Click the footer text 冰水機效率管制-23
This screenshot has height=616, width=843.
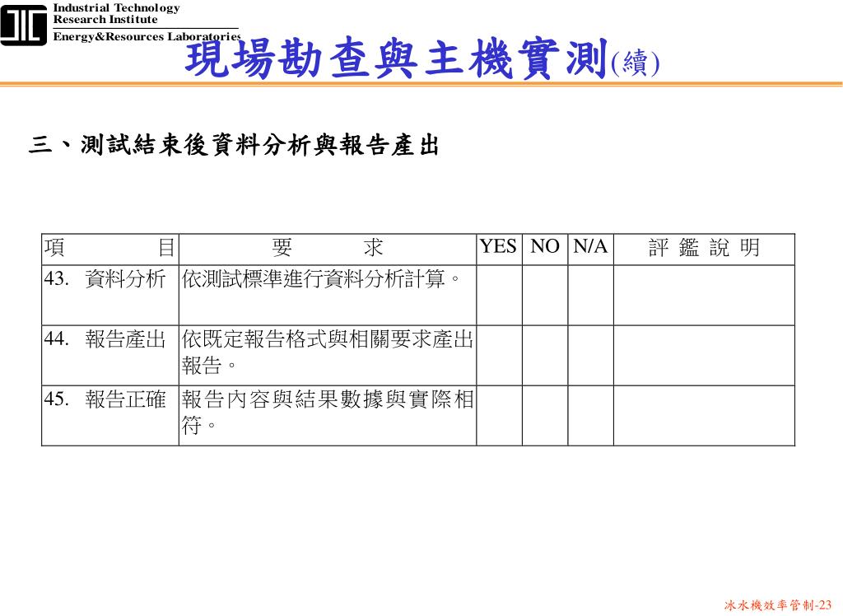pos(778,604)
